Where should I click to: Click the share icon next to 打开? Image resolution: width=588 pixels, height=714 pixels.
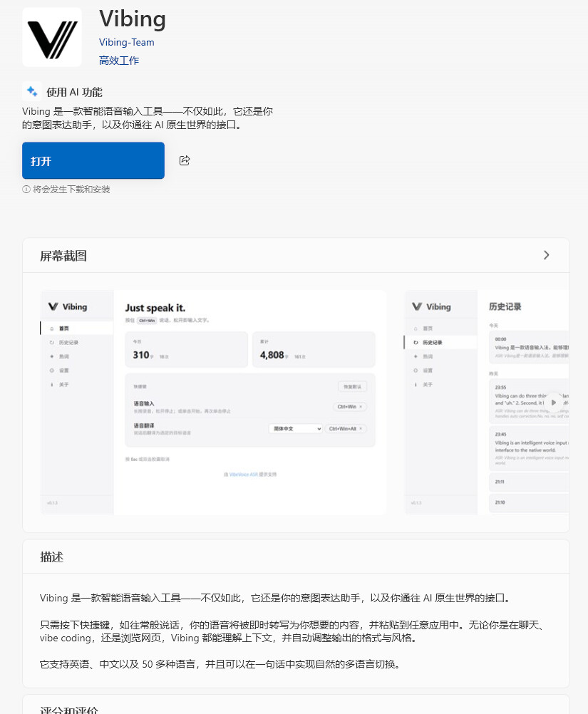tap(185, 160)
